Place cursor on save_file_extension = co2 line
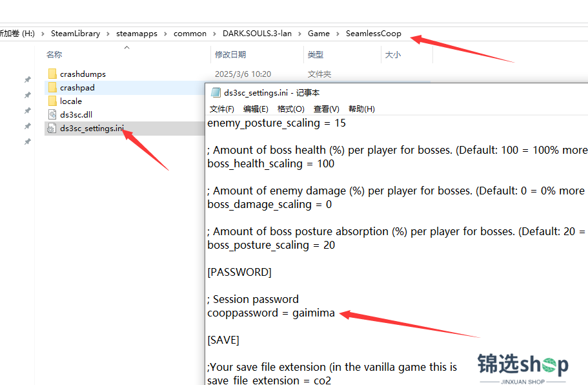This screenshot has width=588, height=385. [269, 380]
